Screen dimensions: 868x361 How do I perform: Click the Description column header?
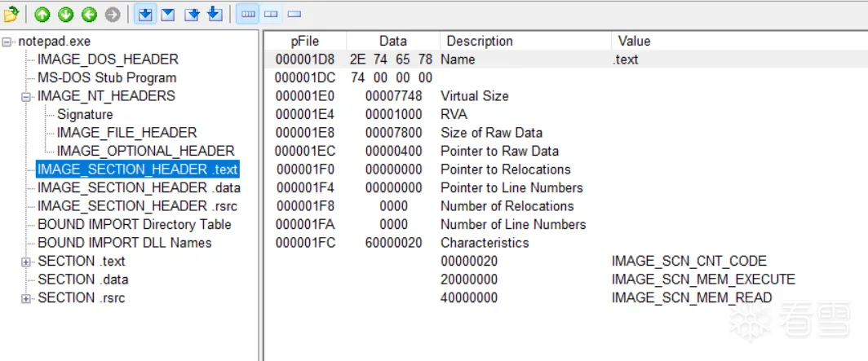(x=480, y=41)
